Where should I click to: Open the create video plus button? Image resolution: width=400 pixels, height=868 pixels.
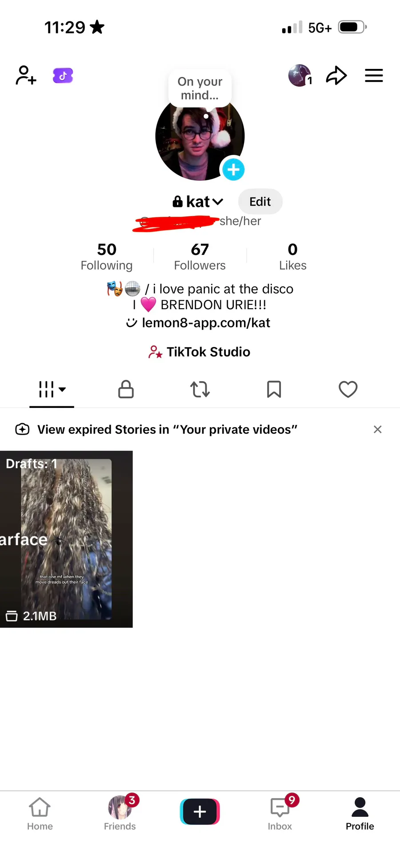tap(200, 811)
